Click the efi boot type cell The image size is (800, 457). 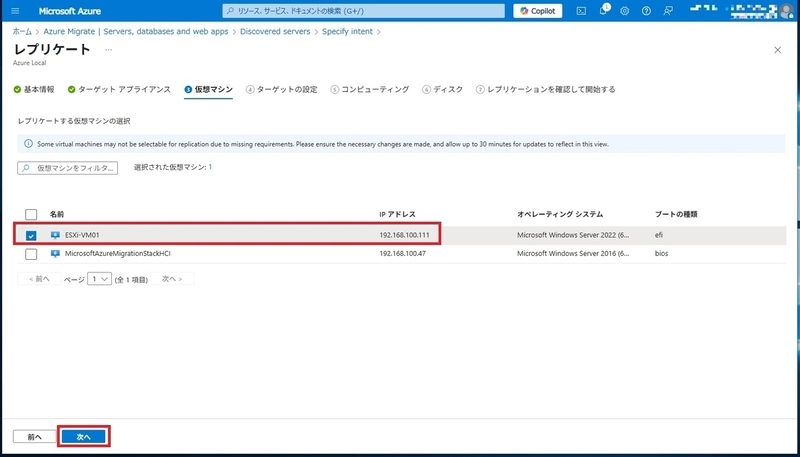coord(659,235)
